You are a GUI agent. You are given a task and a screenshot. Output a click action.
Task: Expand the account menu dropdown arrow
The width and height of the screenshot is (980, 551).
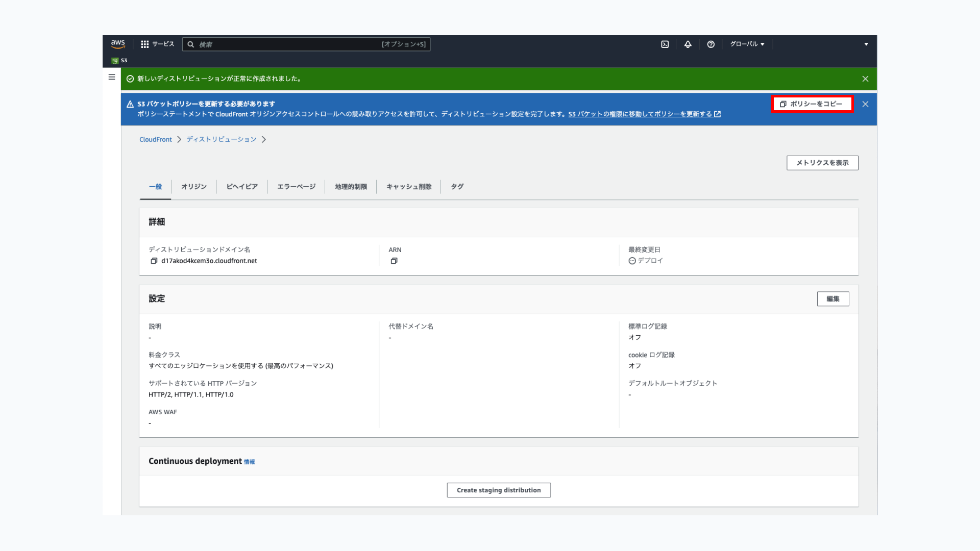click(x=866, y=44)
